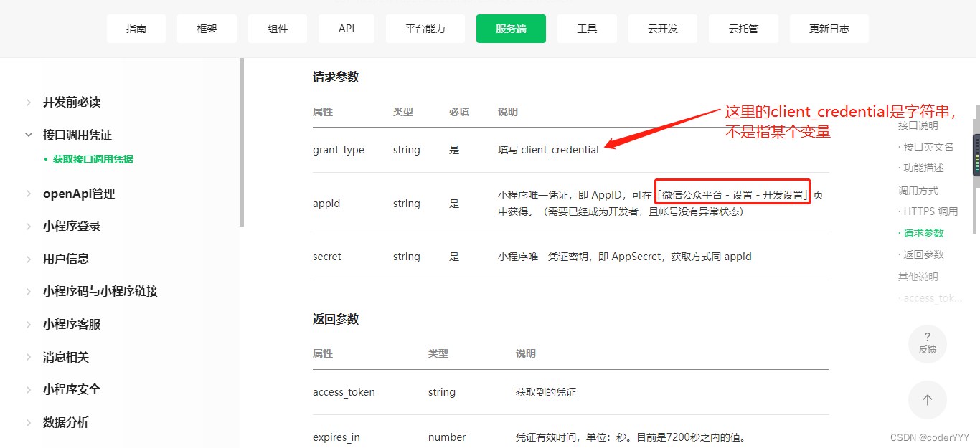The width and height of the screenshot is (980, 448).
Task: Click the access_token attribute cell
Action: 344,392
